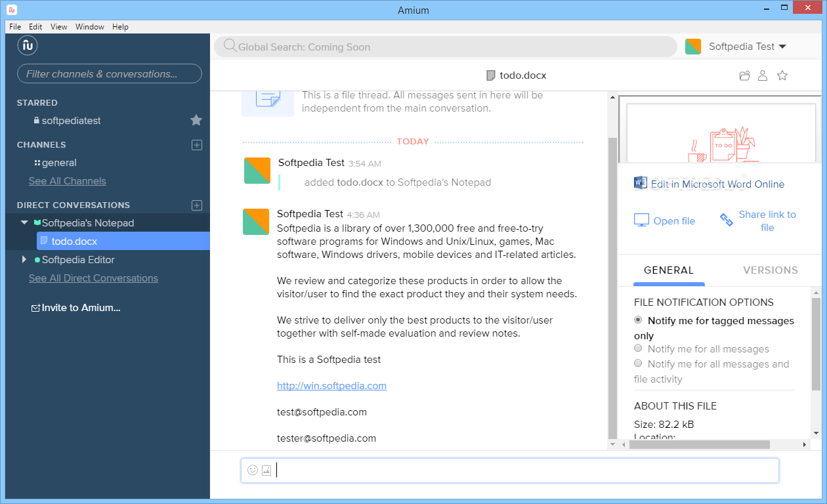This screenshot has height=504, width=827.
Task: Expand the Softpedia Editor conversation
Action: coord(24,259)
